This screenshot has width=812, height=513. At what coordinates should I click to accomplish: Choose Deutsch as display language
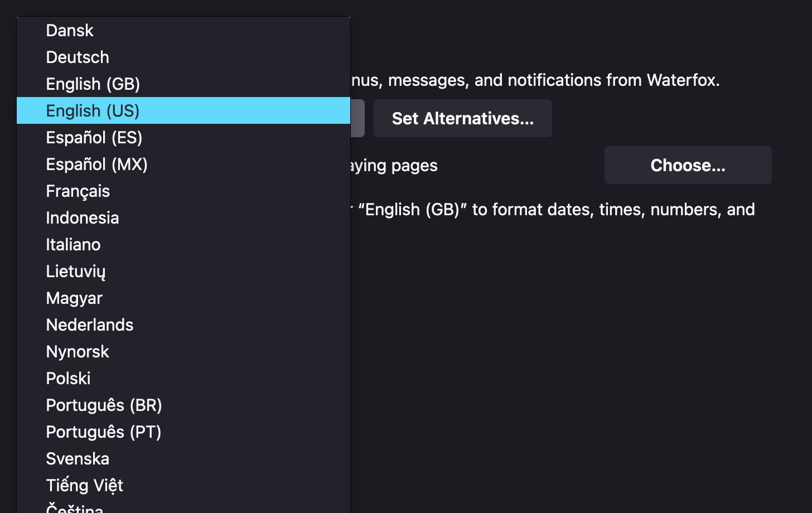pyautogui.click(x=77, y=57)
